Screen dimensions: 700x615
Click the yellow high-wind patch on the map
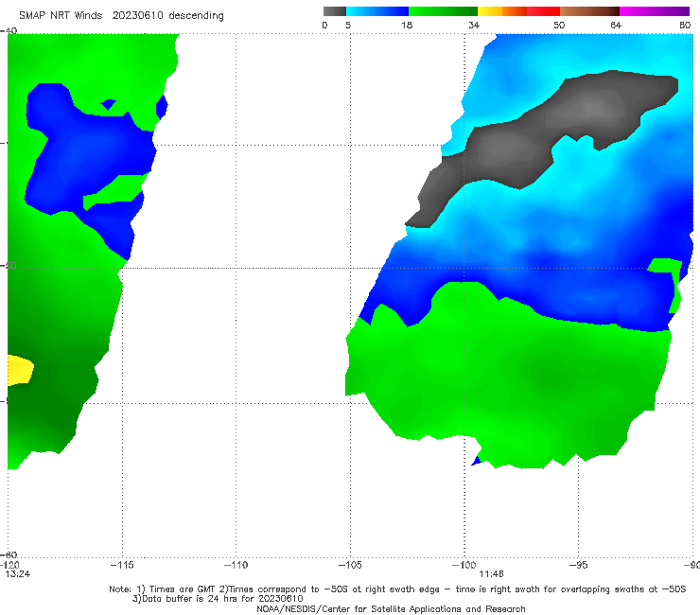(x=20, y=370)
